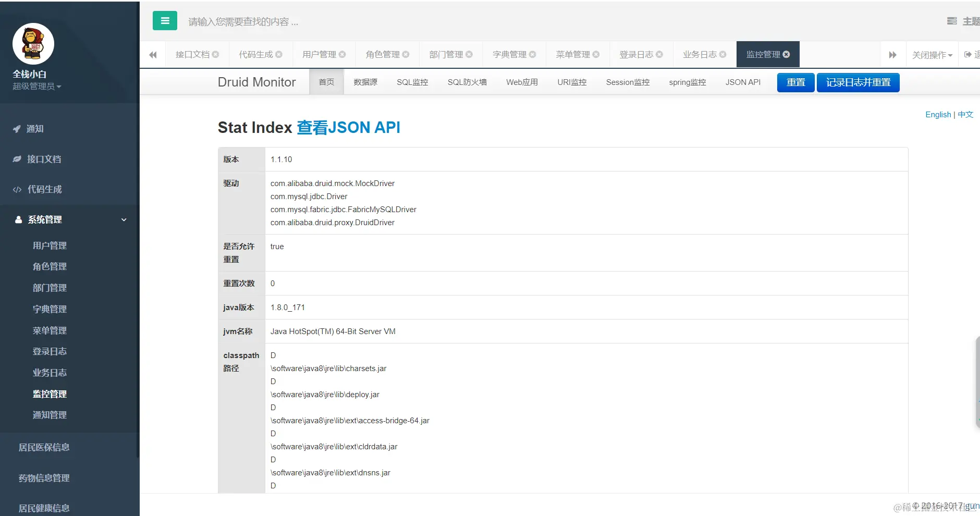Open Druid spring监控 tab
The height and width of the screenshot is (516, 980).
pyautogui.click(x=688, y=82)
